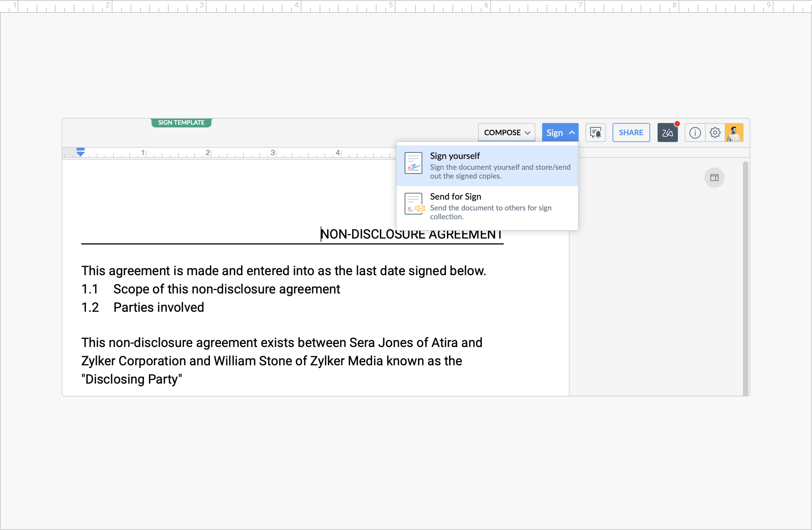Click the document info icon

695,132
